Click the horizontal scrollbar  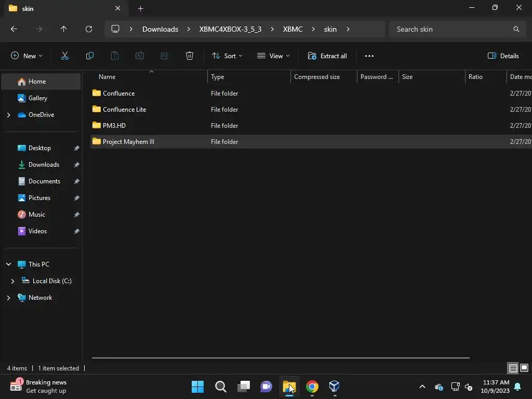(x=281, y=357)
